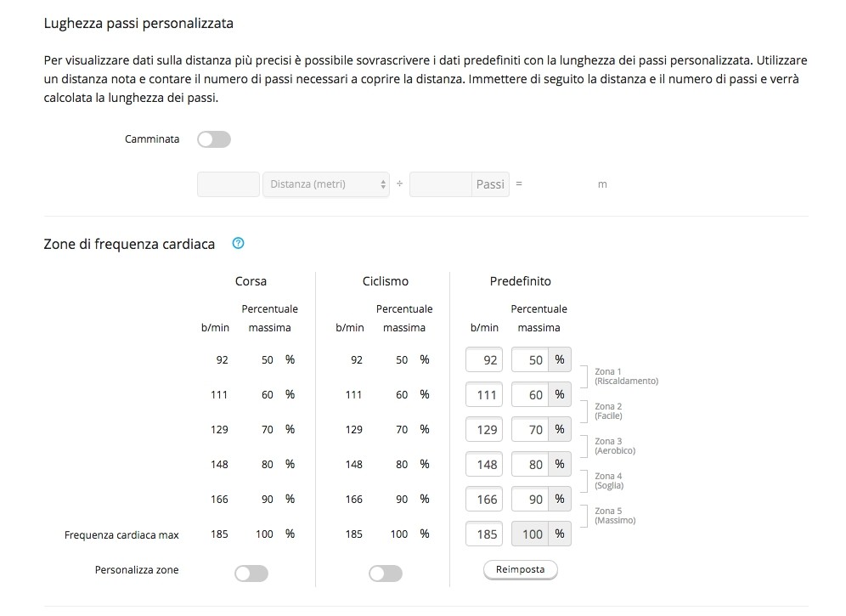Click the distance value input field
This screenshot has width=846, height=616.
click(x=228, y=184)
